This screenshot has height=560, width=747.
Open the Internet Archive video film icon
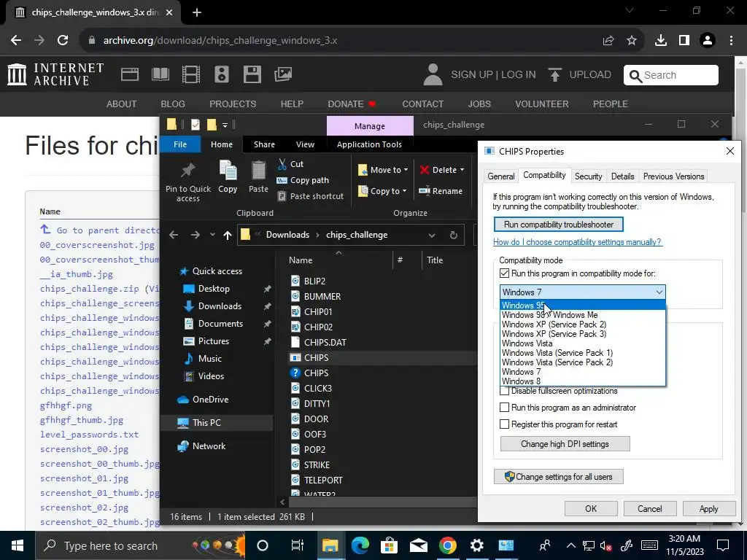[x=191, y=74]
